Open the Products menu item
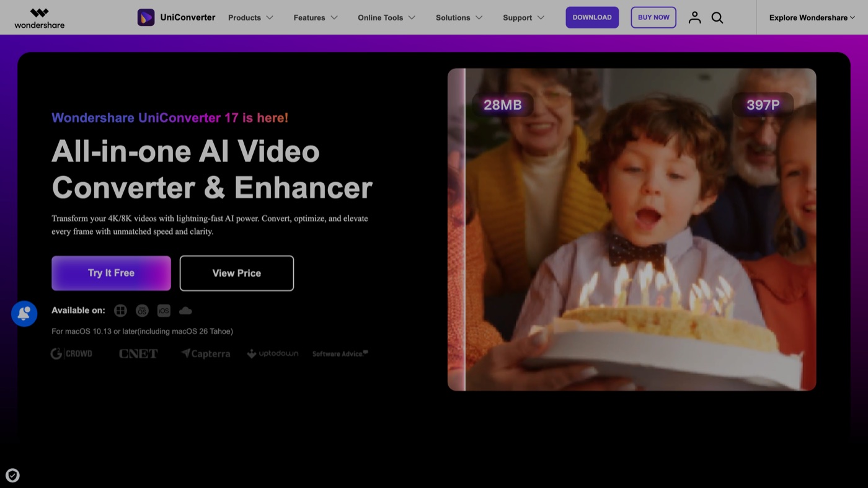The width and height of the screenshot is (868, 488). [x=244, y=17]
